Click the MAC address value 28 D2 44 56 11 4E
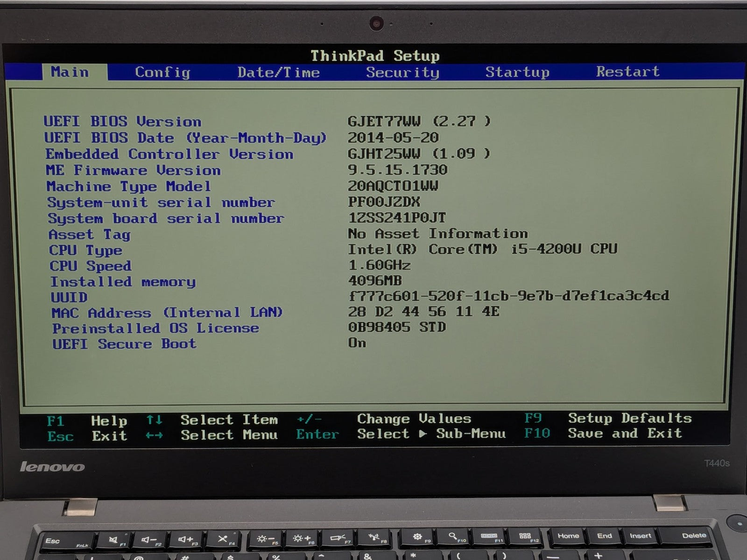The image size is (747, 560). 424,311
